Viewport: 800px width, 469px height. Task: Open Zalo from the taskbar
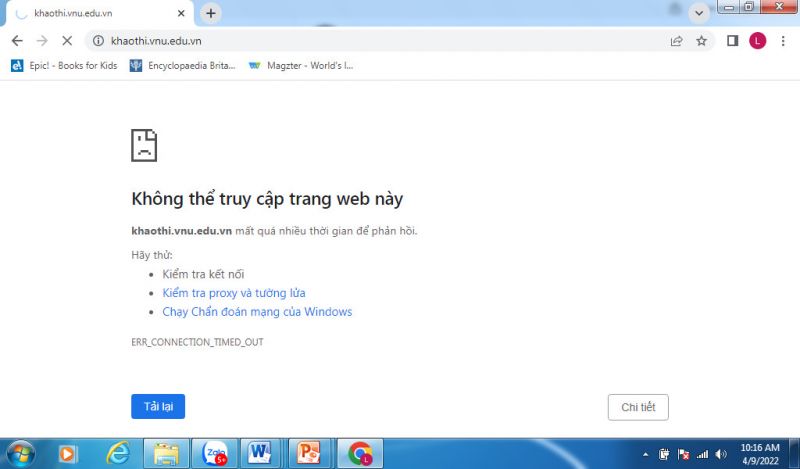(213, 453)
